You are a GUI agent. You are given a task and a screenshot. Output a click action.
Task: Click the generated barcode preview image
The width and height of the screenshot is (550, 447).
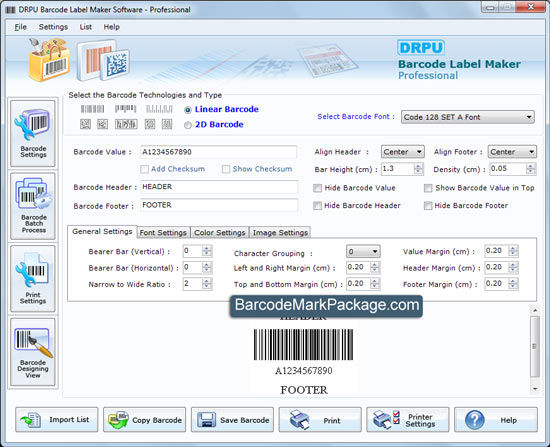(303, 345)
